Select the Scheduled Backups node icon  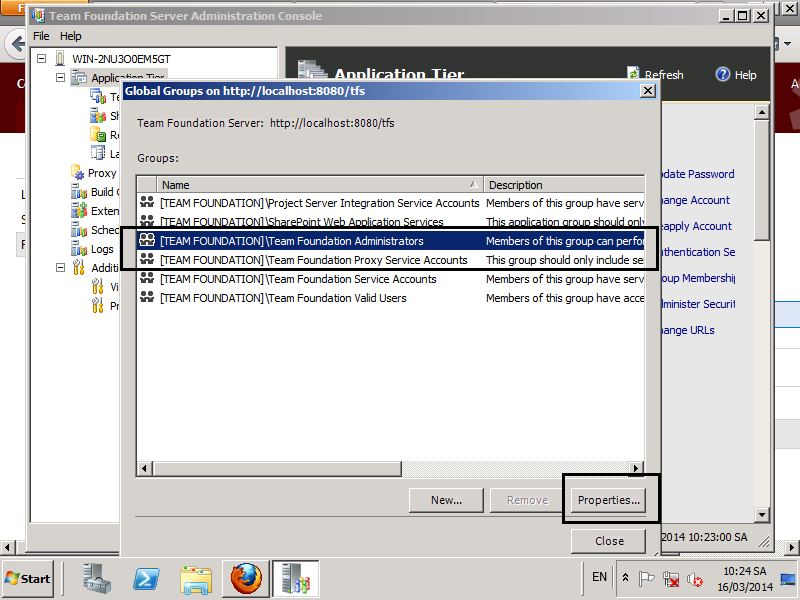pos(79,230)
